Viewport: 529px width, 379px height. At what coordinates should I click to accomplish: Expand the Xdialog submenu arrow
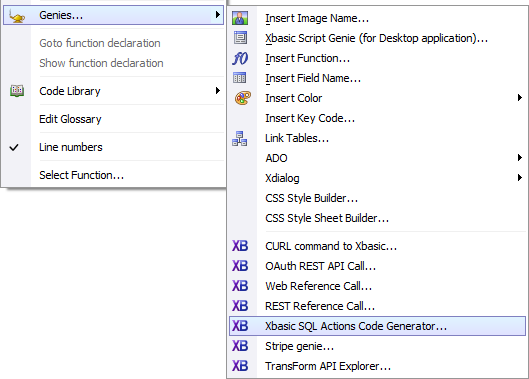(520, 178)
